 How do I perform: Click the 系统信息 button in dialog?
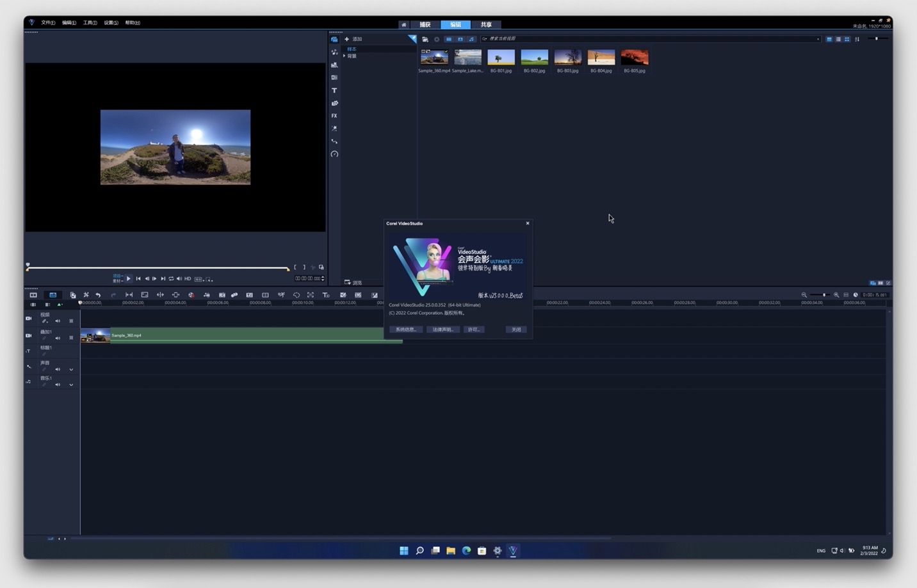406,330
